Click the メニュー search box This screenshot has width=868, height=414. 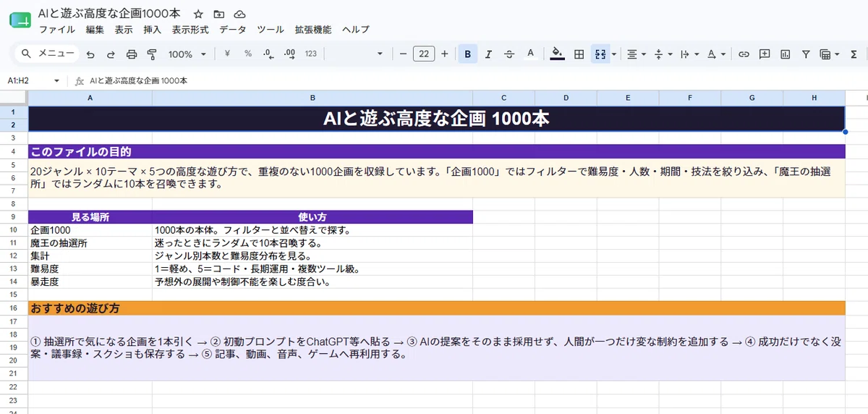[48, 54]
